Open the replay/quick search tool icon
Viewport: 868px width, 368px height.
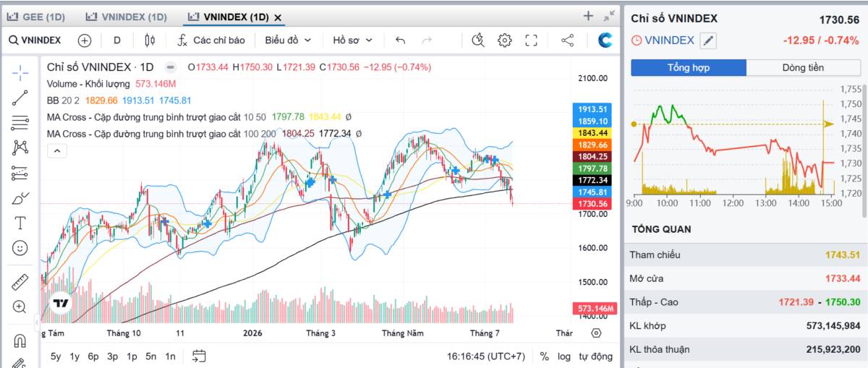(477, 40)
